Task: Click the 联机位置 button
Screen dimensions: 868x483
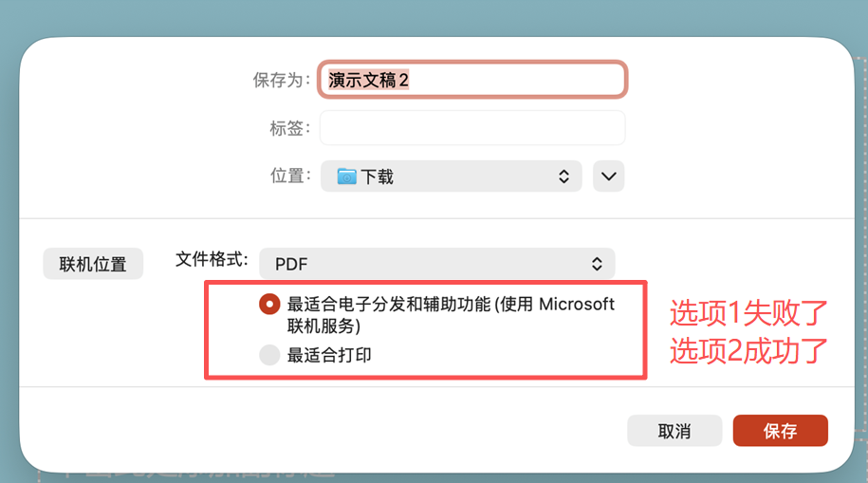Action: coord(93,264)
